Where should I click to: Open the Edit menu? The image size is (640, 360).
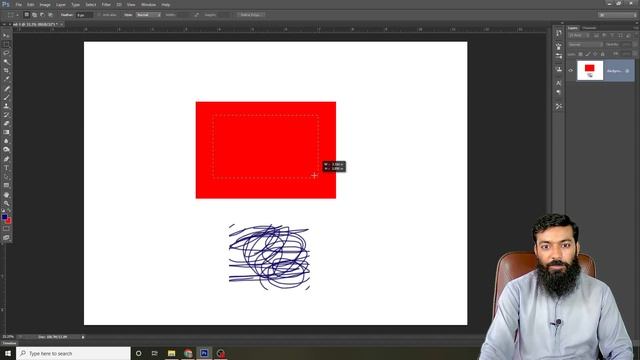click(31, 4)
